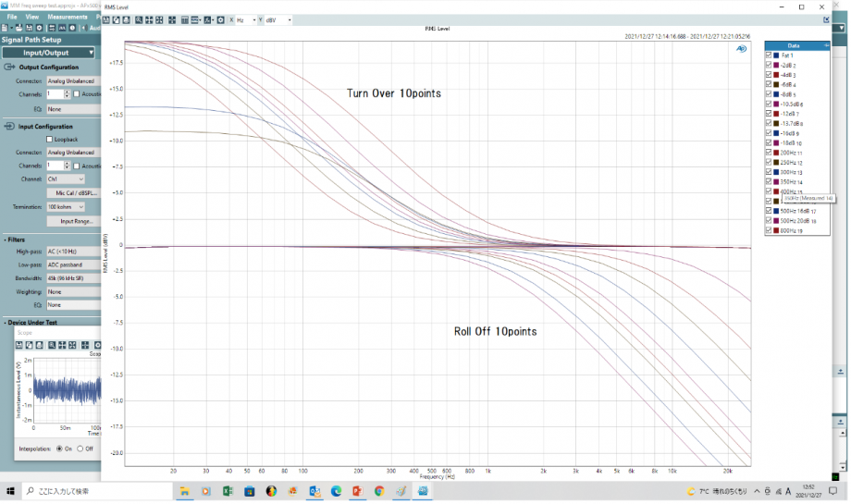851x504 pixels.
Task: Open the Windows Start menu
Action: [x=10, y=492]
